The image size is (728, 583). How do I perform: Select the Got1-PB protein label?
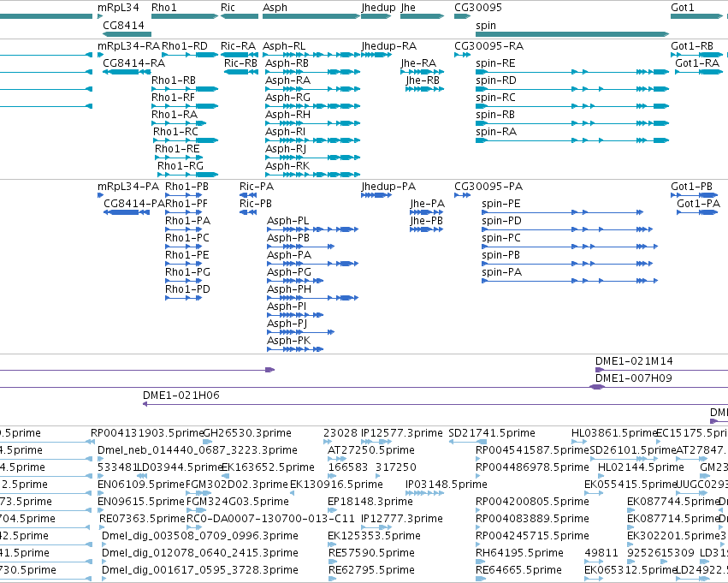[x=691, y=187]
